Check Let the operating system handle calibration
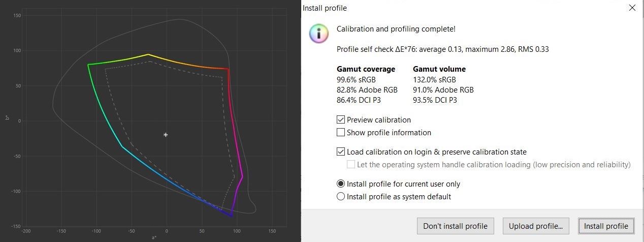Viewport: 644px width, 242px height. pos(351,165)
